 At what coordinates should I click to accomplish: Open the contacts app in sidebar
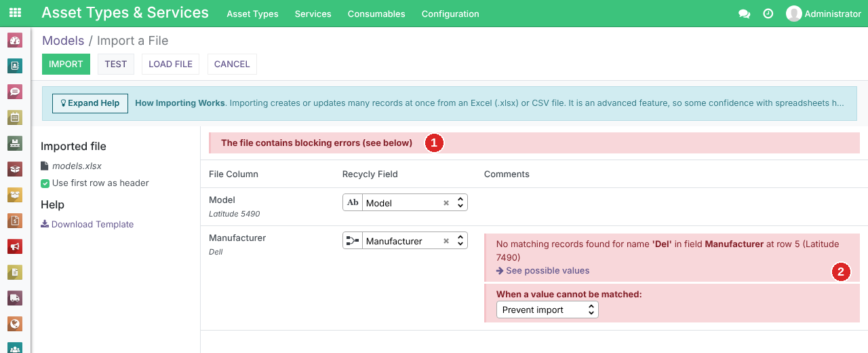pos(15,66)
